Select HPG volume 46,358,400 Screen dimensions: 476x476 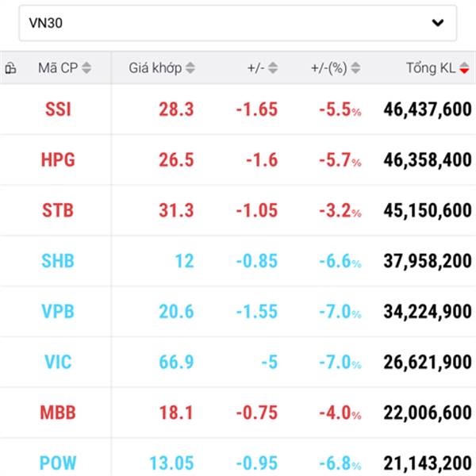[x=428, y=160]
